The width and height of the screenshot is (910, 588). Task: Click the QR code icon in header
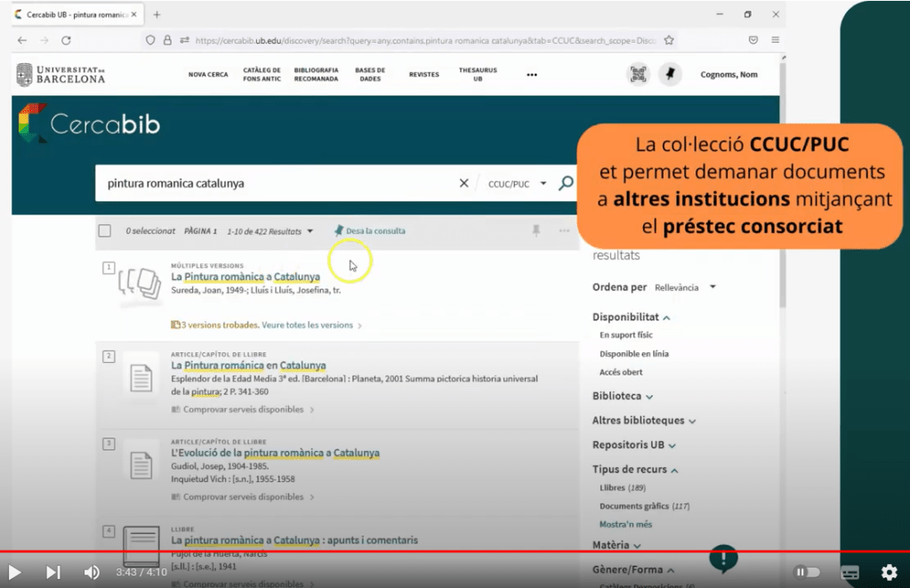pyautogui.click(x=638, y=75)
